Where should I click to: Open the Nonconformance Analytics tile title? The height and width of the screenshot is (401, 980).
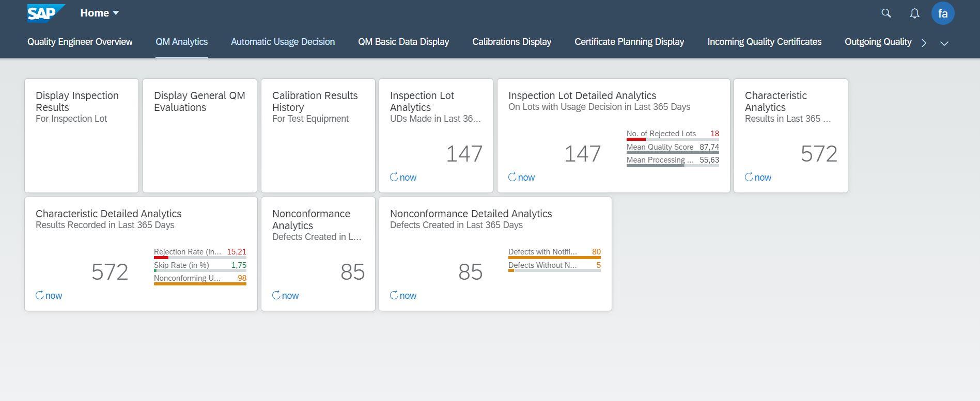coord(311,219)
